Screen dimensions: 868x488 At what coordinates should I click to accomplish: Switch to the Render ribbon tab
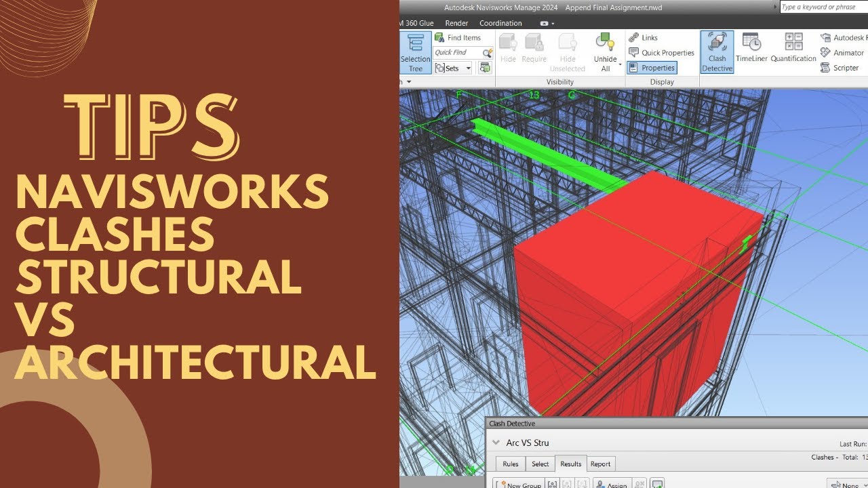coord(456,23)
